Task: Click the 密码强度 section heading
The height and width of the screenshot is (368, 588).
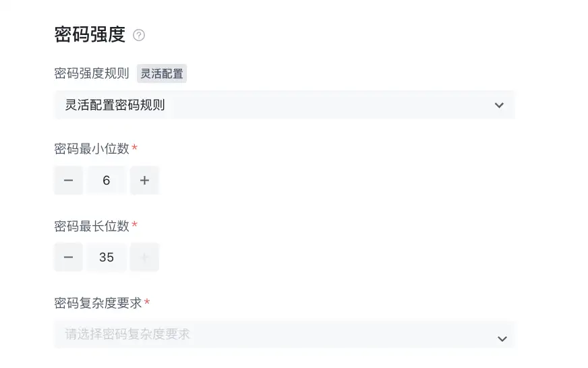Action: [x=90, y=35]
